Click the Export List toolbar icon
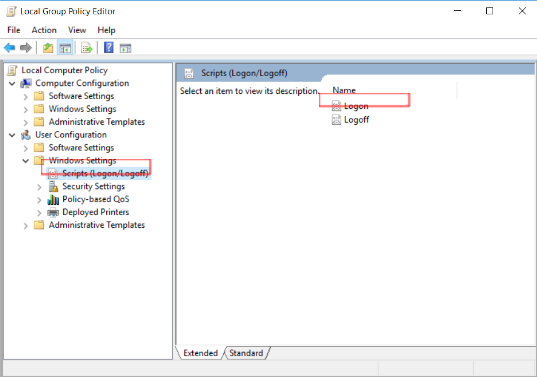Viewport: 537px width, 377px height. (x=87, y=48)
